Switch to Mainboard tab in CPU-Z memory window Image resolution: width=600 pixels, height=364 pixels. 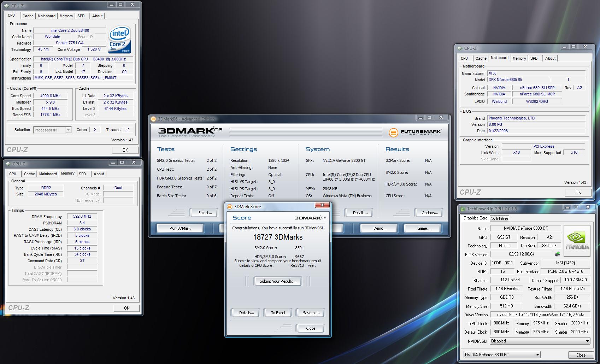point(48,174)
